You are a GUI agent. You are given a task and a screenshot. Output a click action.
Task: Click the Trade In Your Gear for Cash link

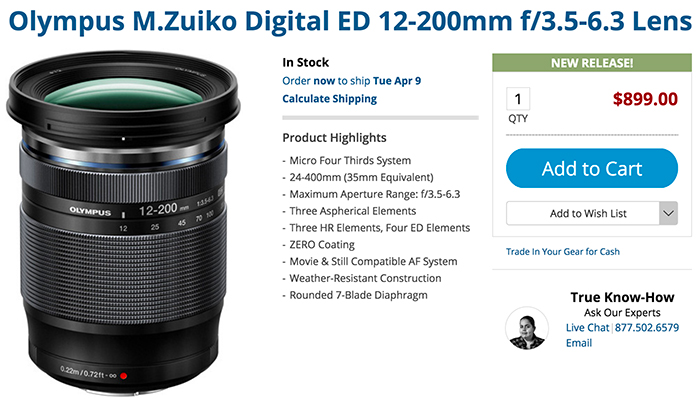562,251
